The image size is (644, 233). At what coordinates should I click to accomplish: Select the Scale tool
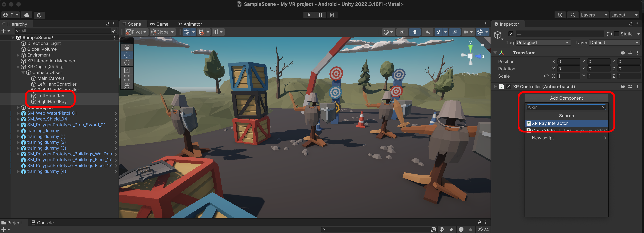[x=127, y=70]
